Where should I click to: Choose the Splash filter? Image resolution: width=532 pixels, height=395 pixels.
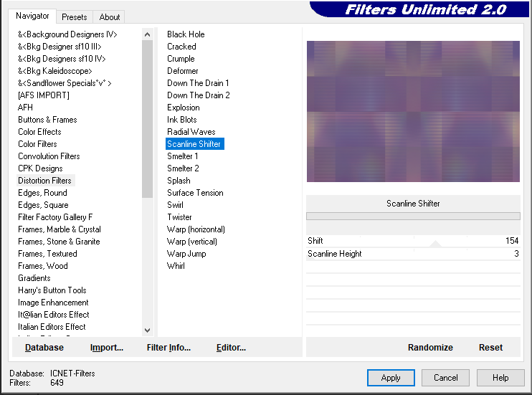(x=179, y=181)
